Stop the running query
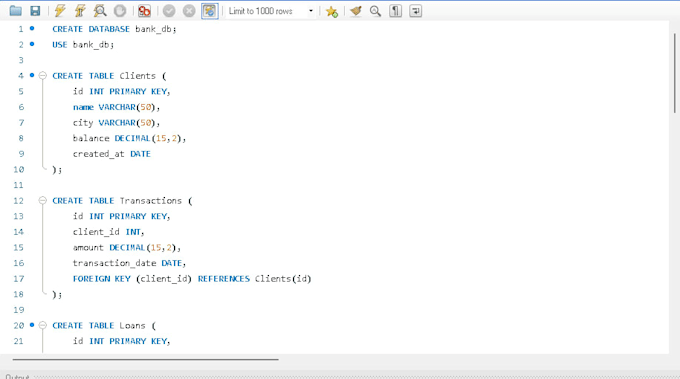Image resolution: width=680 pixels, height=379 pixels. coord(120,11)
